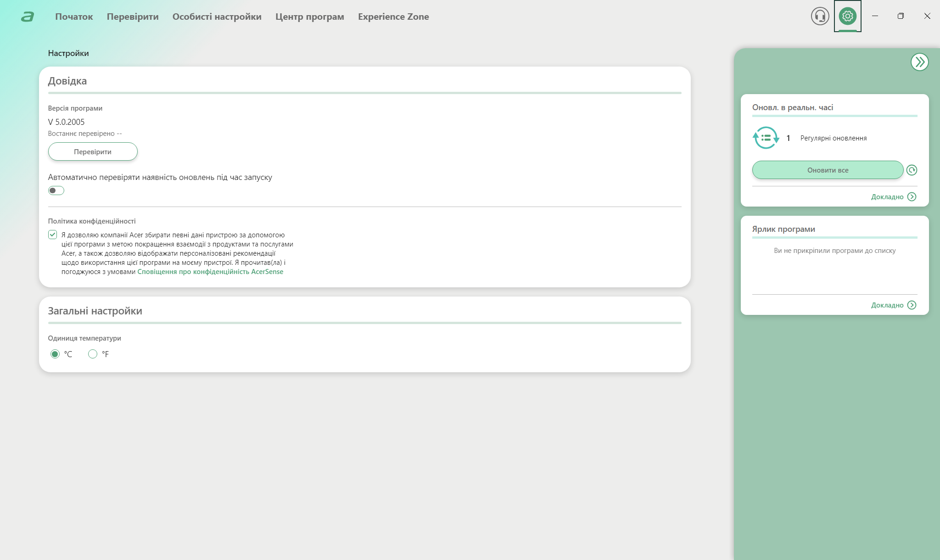
Task: Uncheck the privacy policy consent checkbox
Action: [53, 235]
